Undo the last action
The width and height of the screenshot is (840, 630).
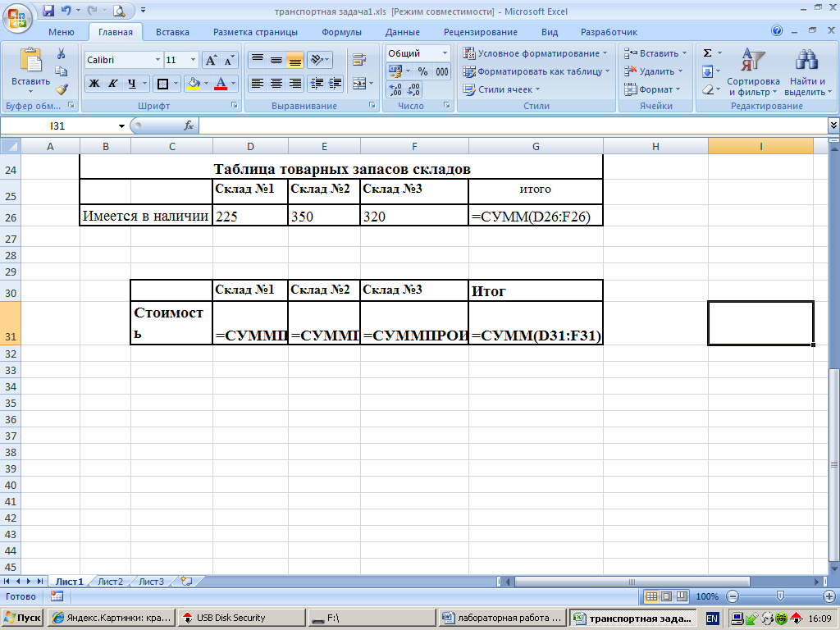point(66,11)
